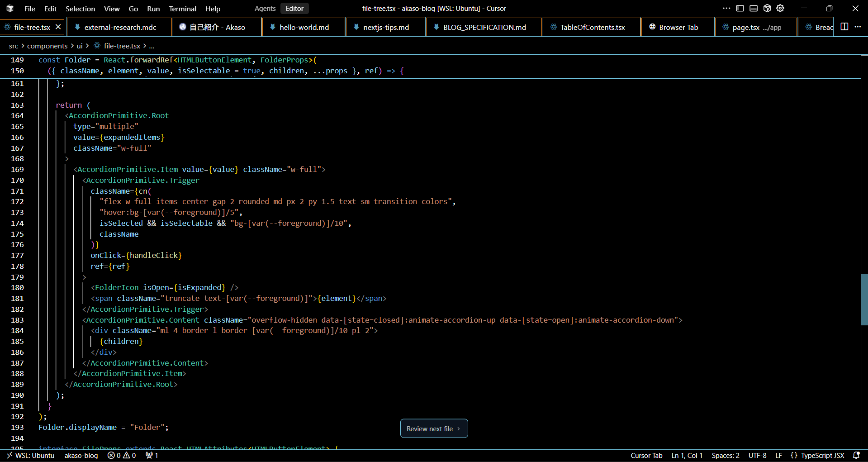868x462 pixels.
Task: Open Cursor settings gear icon
Action: coord(780,8)
